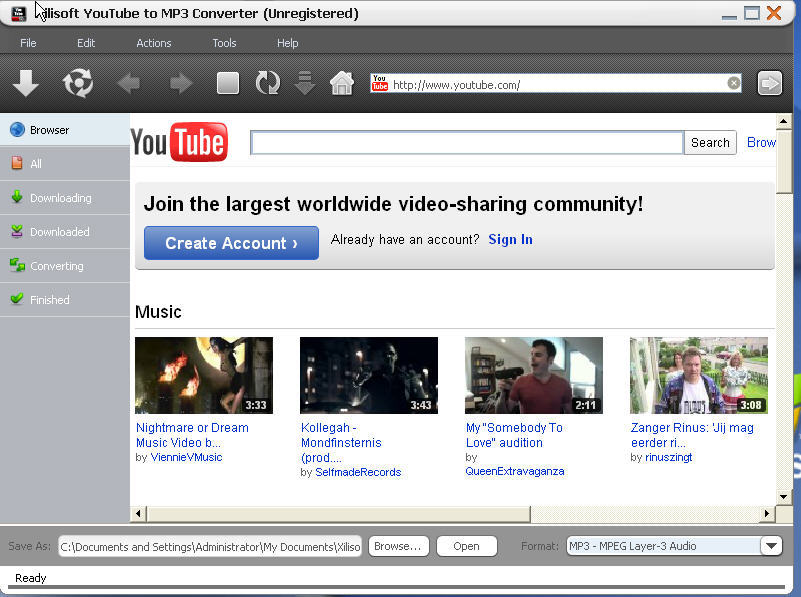Clear the URL with the X icon
This screenshot has width=801, height=597.
733,83
